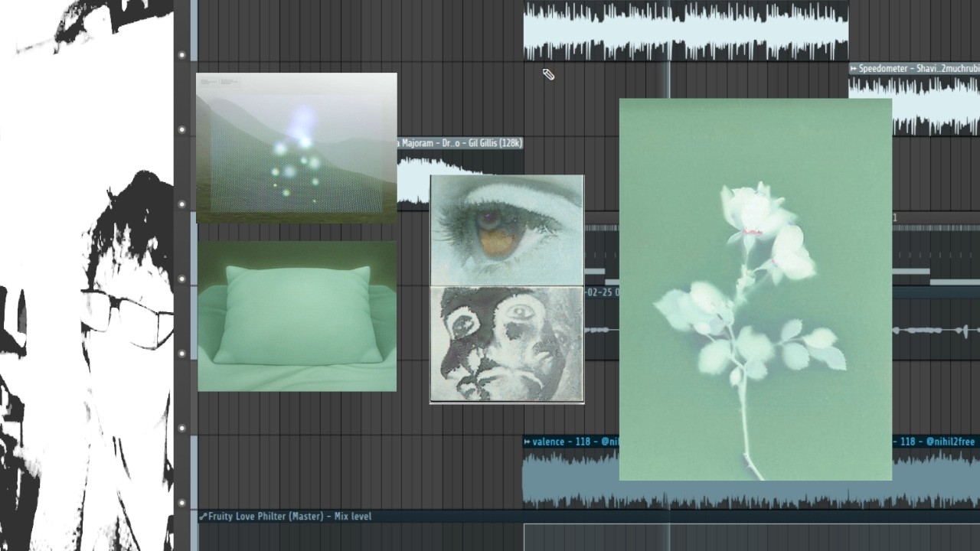Click the close-up eye picture
Image resolution: width=980 pixels, height=551 pixels.
pyautogui.click(x=507, y=230)
